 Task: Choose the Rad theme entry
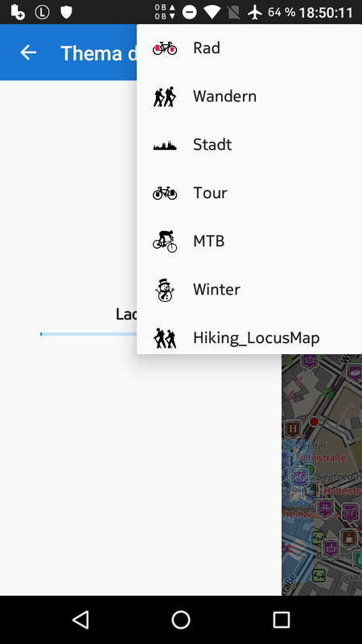tap(249, 48)
